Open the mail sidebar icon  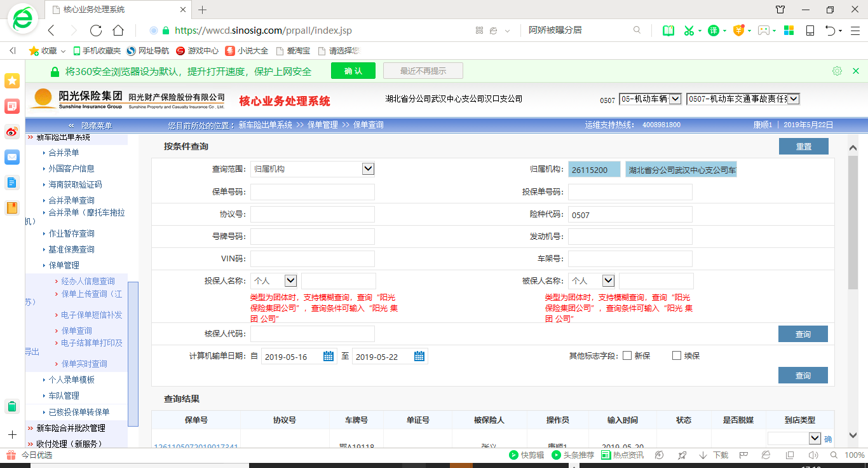[12, 157]
